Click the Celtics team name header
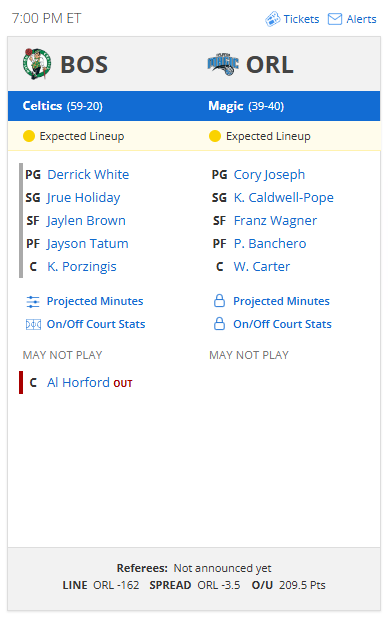Viewport: 388px width, 619px height. 42,106
